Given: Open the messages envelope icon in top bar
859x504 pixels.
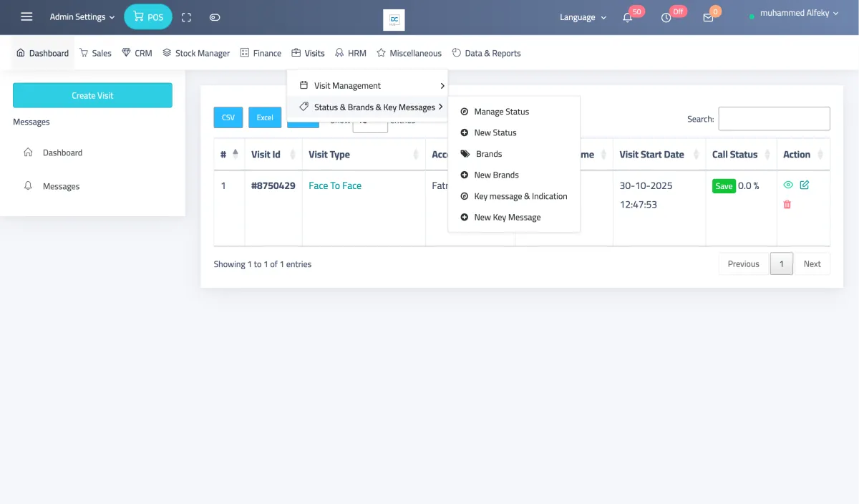Looking at the screenshot, I should coord(707,16).
